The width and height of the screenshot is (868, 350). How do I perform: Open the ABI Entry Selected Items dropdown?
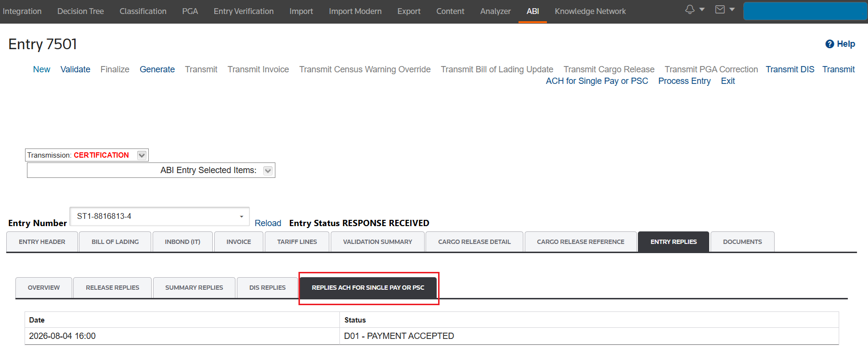pyautogui.click(x=268, y=170)
